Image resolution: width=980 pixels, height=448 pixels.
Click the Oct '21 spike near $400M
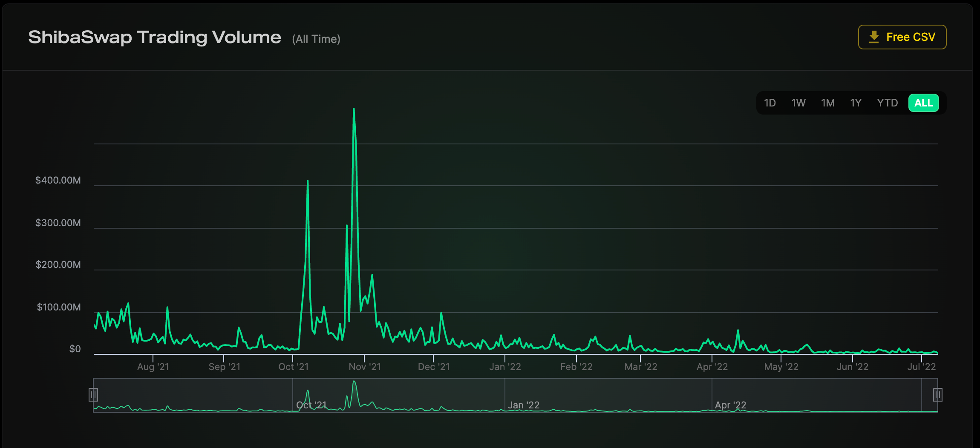tap(308, 182)
